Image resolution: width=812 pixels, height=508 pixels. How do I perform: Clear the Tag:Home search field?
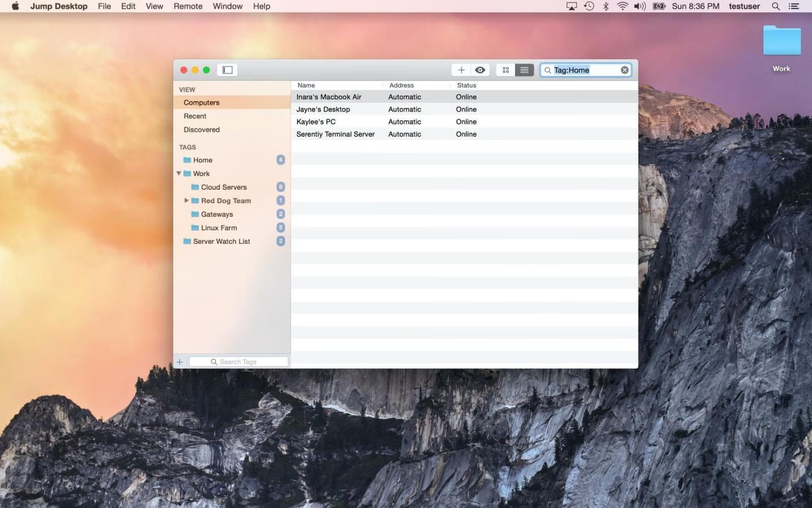624,70
